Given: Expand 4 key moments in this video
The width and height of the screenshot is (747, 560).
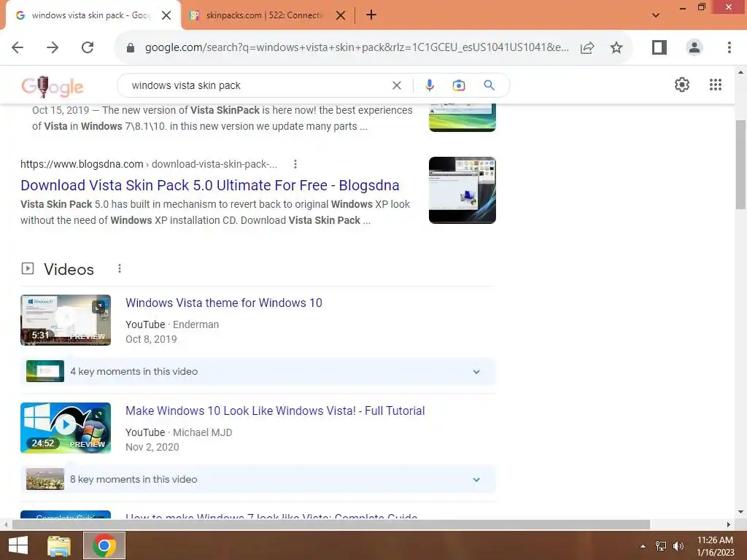Looking at the screenshot, I should point(258,371).
